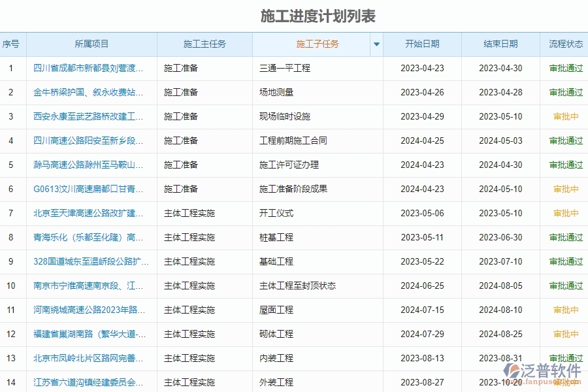Sort table by the 开始日期 column header
This screenshot has height=392, width=588.
(x=424, y=44)
